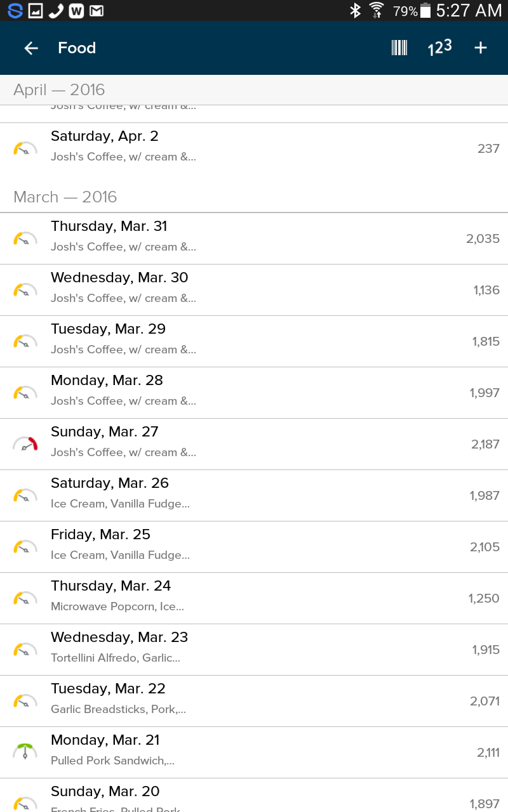Tap the back arrow in Food header
Screen dimensions: 508x812
coord(31,48)
